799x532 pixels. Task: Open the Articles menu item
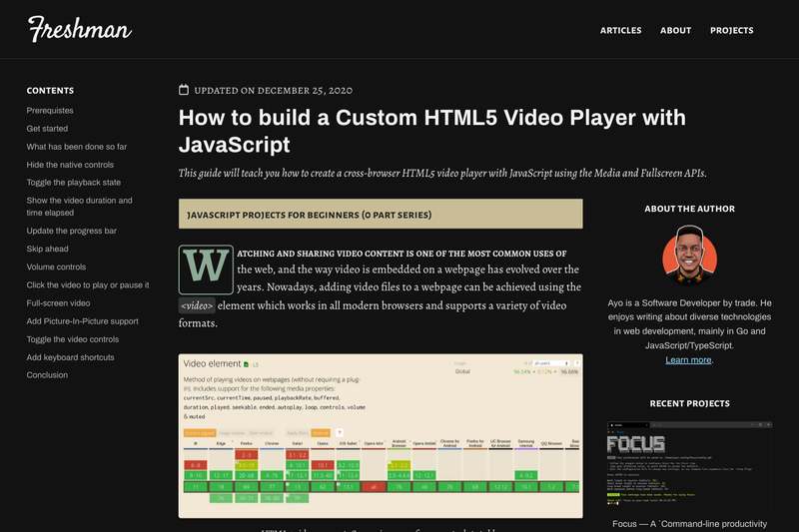click(x=620, y=31)
